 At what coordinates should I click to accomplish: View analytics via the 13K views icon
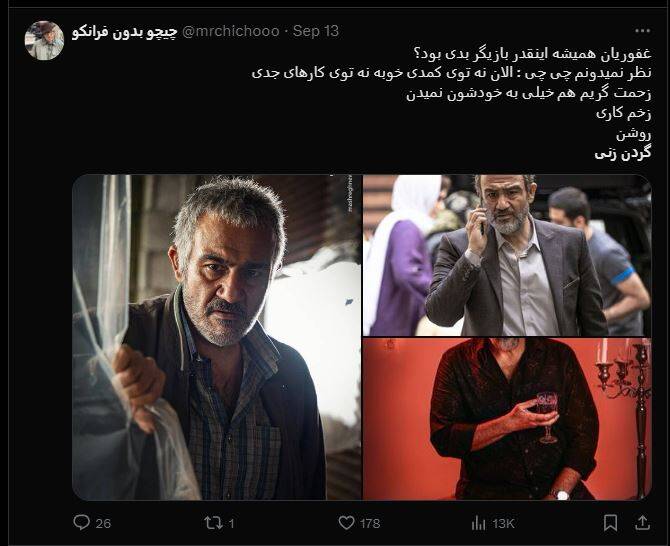tap(478, 523)
